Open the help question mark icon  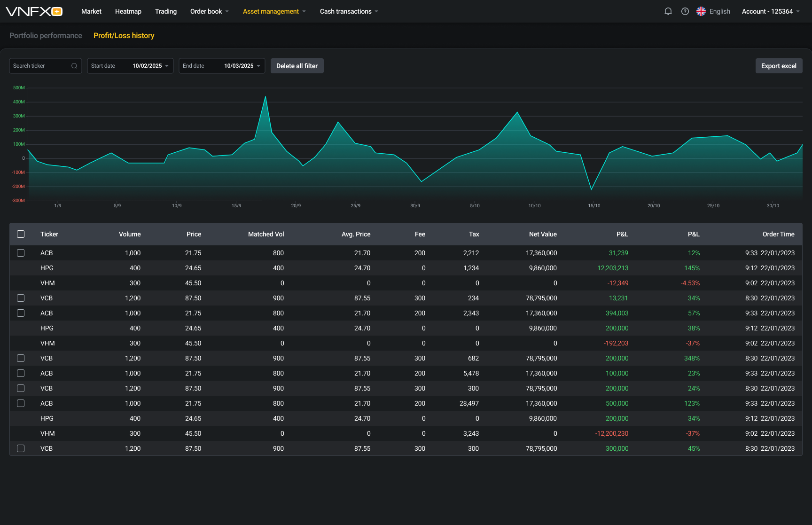tap(685, 11)
